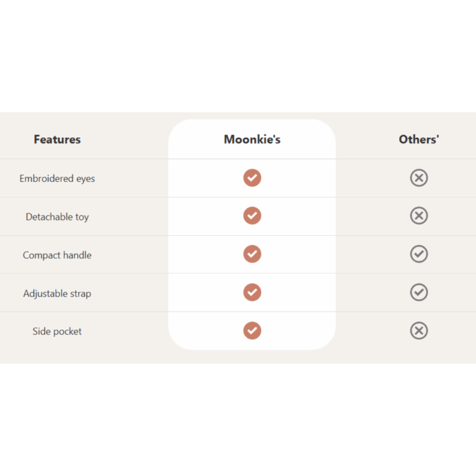Click Others' gray checkmark for Adjustable strap
This screenshot has width=476, height=476.
coord(419,292)
